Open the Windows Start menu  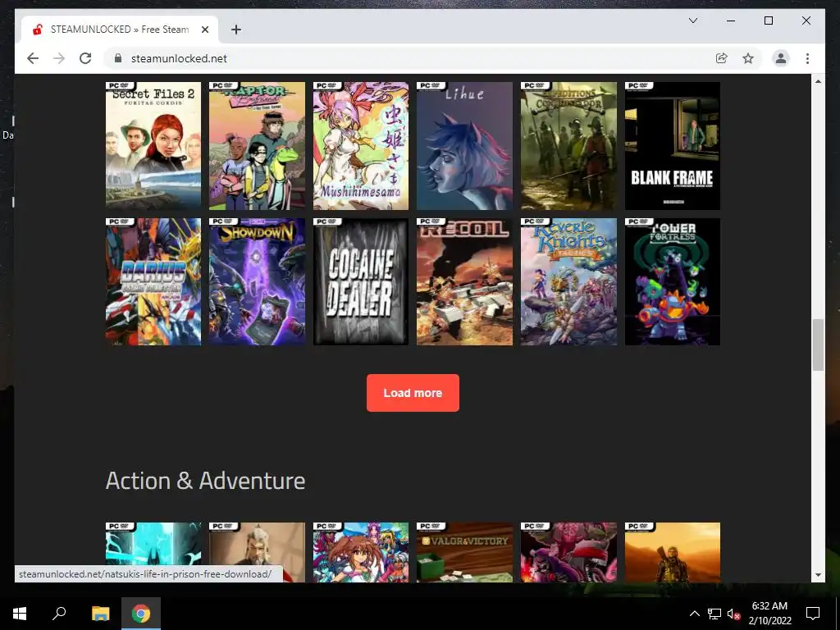(20, 614)
